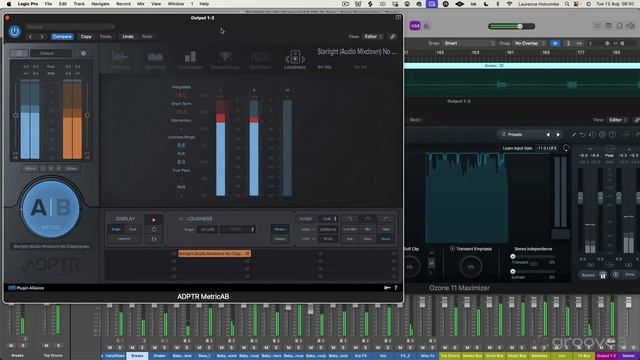Click the Copy button in plugin header
The image size is (640, 360).
pos(86,37)
